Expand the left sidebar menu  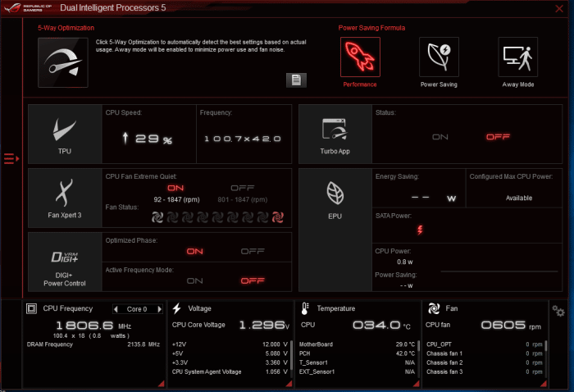[11, 159]
